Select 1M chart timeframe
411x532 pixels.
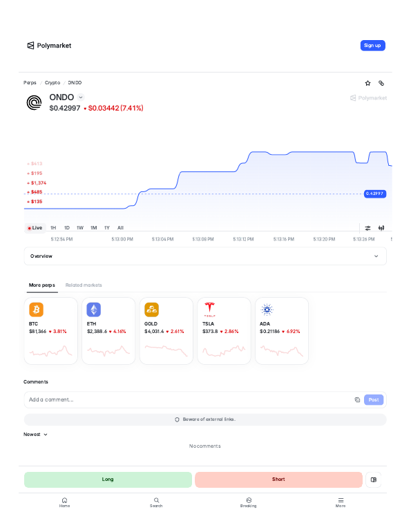click(93, 228)
